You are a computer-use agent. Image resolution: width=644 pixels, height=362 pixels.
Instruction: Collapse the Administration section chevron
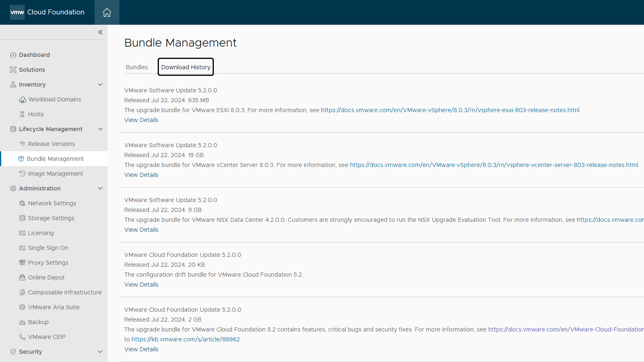click(x=100, y=188)
